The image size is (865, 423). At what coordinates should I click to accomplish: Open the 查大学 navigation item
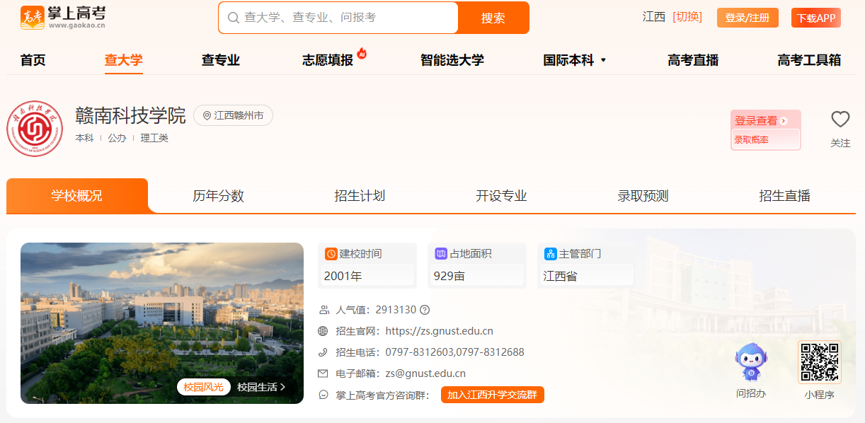pyautogui.click(x=124, y=60)
